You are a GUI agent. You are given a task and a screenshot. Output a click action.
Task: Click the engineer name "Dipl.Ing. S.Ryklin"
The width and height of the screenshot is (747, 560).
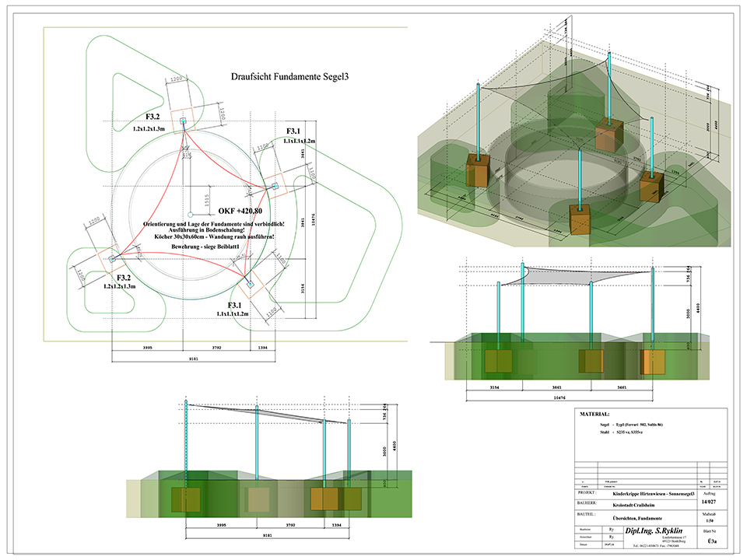[653, 531]
